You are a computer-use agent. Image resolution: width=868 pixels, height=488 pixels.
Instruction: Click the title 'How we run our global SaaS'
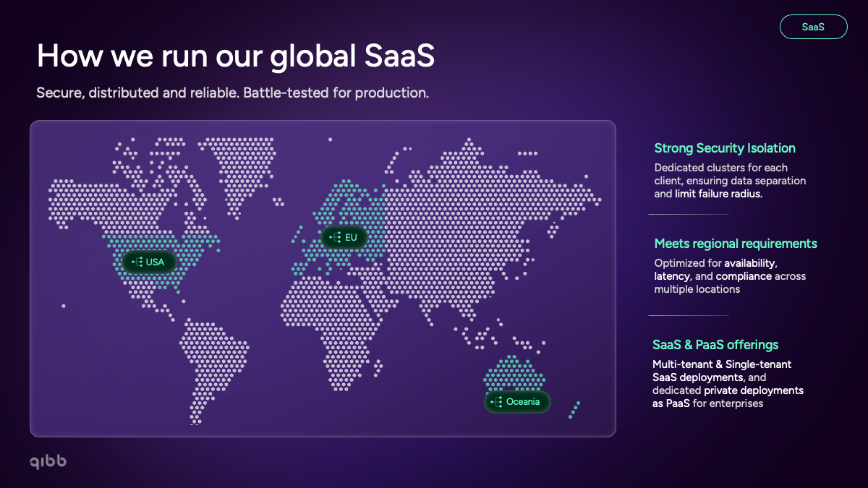click(236, 56)
